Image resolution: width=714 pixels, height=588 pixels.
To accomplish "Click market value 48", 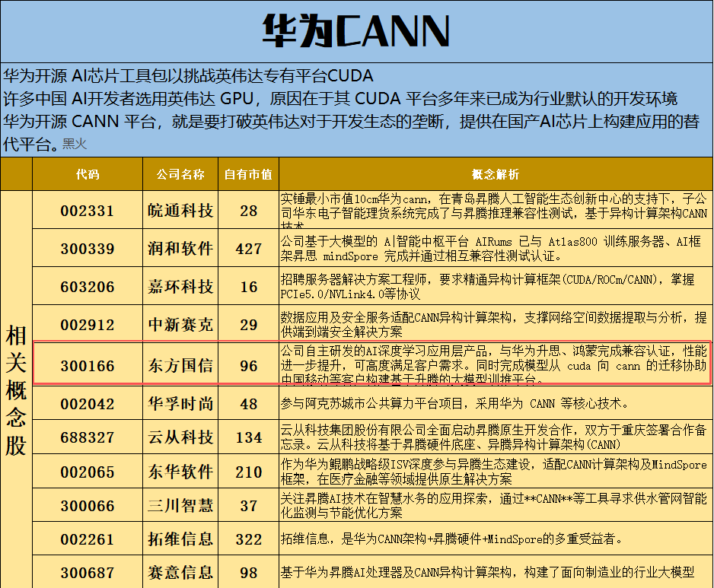I will point(249,404).
